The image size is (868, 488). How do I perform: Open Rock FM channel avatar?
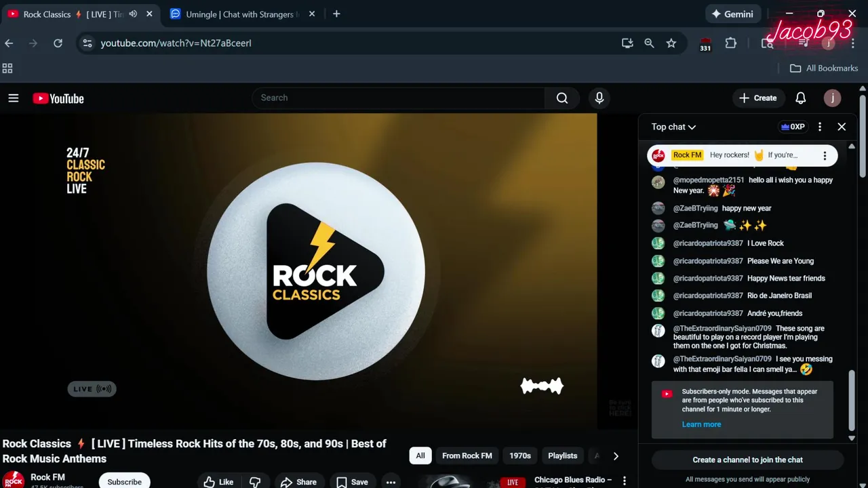coord(14,480)
